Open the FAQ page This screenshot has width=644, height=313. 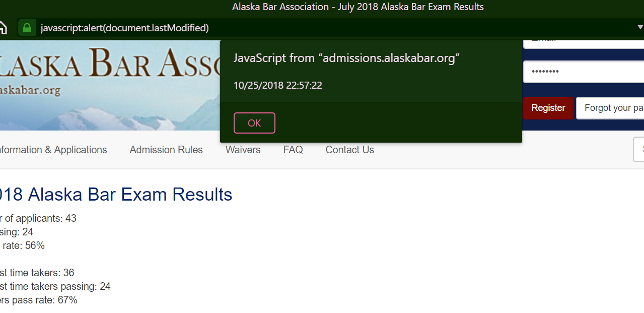click(293, 150)
